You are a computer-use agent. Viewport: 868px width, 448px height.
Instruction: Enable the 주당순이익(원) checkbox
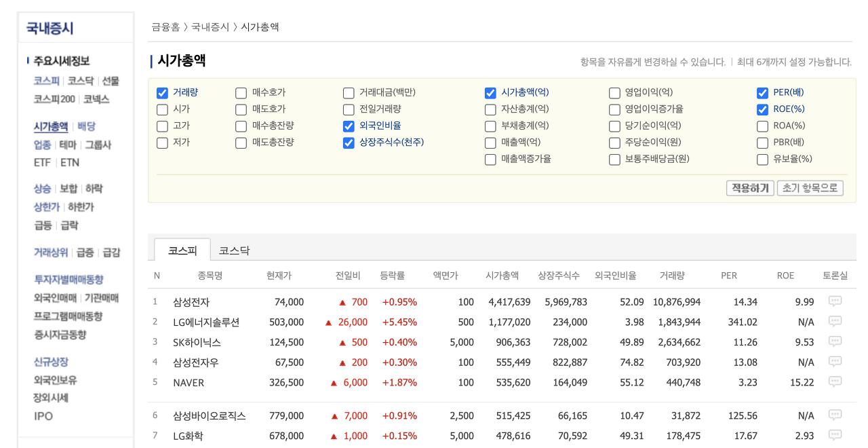[614, 143]
